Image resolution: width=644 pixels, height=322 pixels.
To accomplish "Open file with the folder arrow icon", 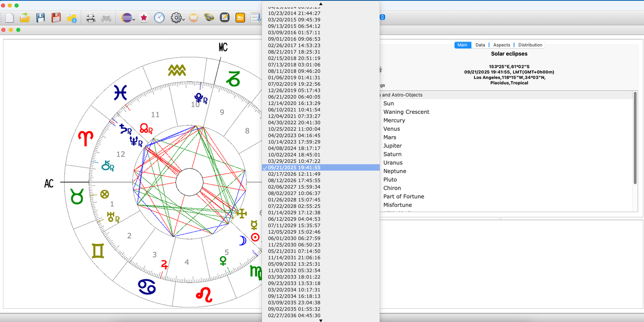I will tap(25, 18).
